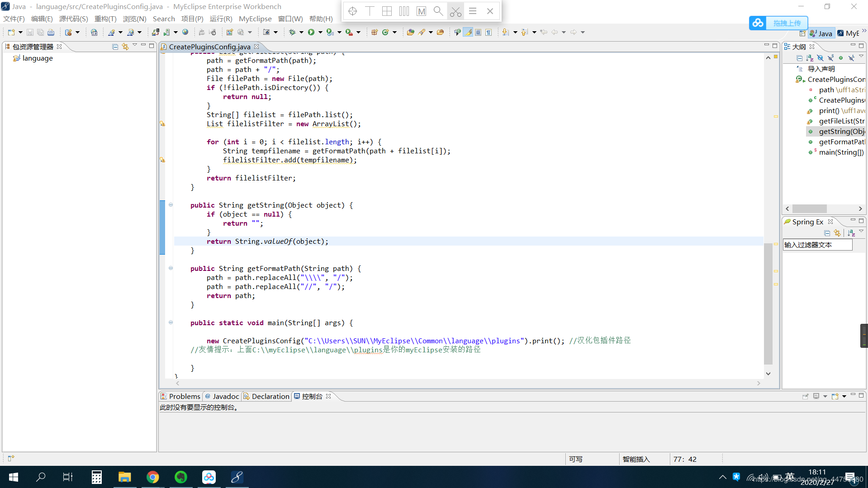Image resolution: width=868 pixels, height=488 pixels.
Task: Collapse all in Outline panel
Action: click(x=799, y=58)
